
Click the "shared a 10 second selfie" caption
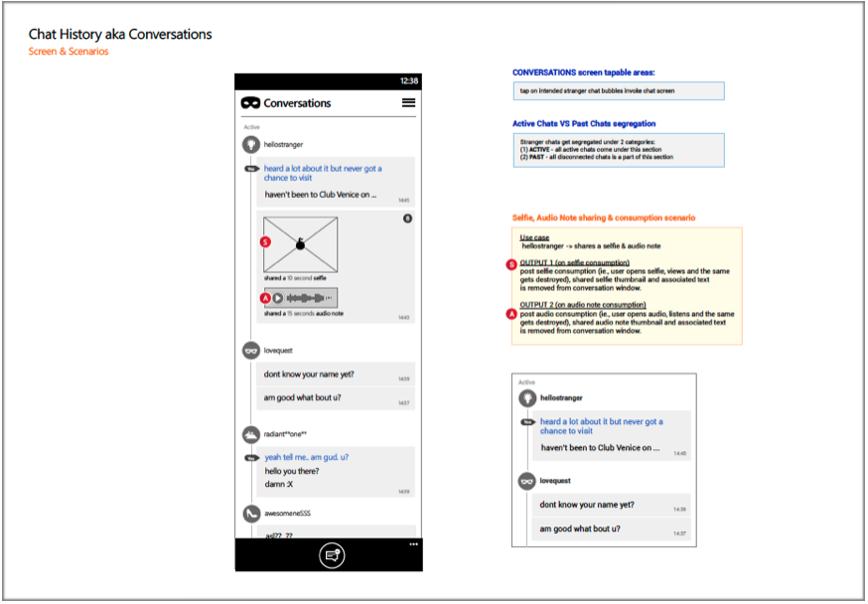(295, 278)
